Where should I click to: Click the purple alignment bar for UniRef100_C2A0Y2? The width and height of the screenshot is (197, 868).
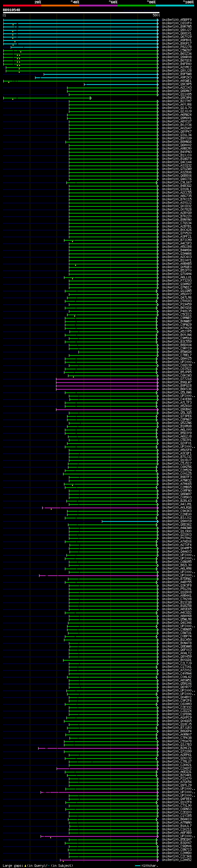point(107,769)
